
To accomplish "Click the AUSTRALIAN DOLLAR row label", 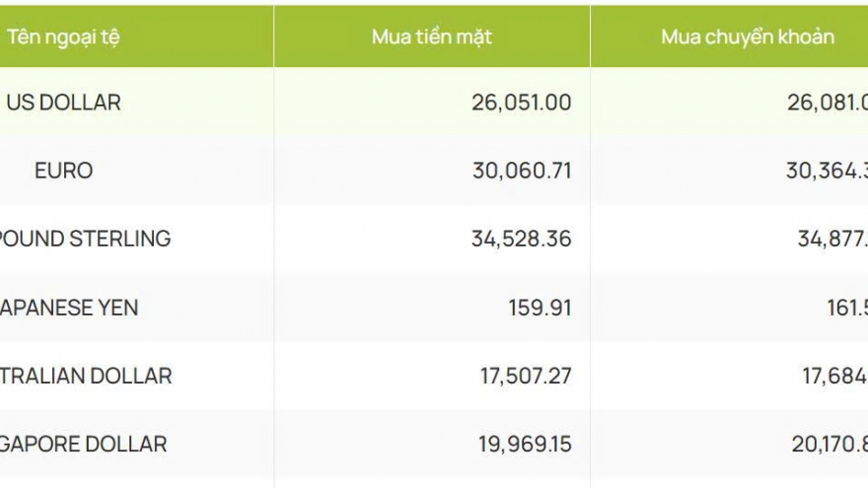I will click(x=86, y=376).
